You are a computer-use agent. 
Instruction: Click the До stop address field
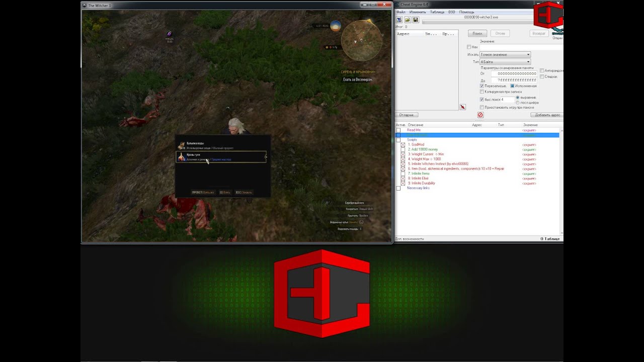[514, 80]
